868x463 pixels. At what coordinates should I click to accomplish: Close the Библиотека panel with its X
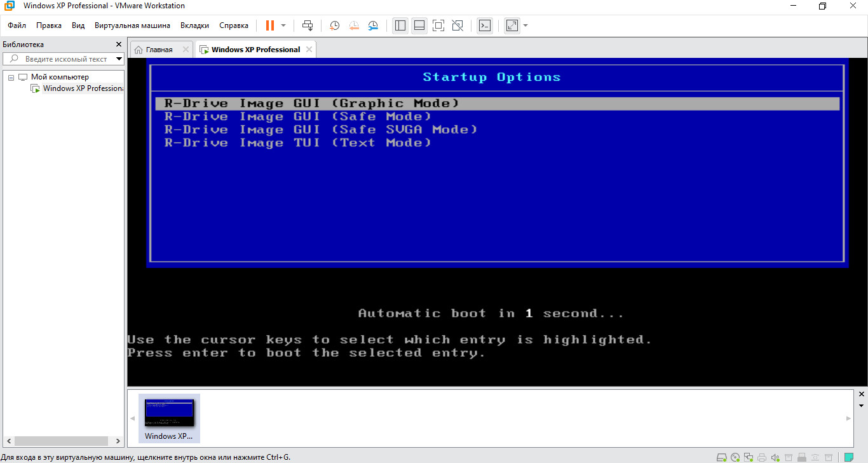pos(118,45)
